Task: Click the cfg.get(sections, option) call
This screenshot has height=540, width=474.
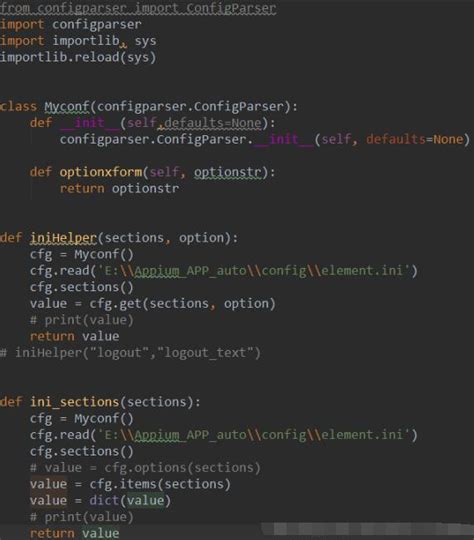Action: pyautogui.click(x=182, y=304)
